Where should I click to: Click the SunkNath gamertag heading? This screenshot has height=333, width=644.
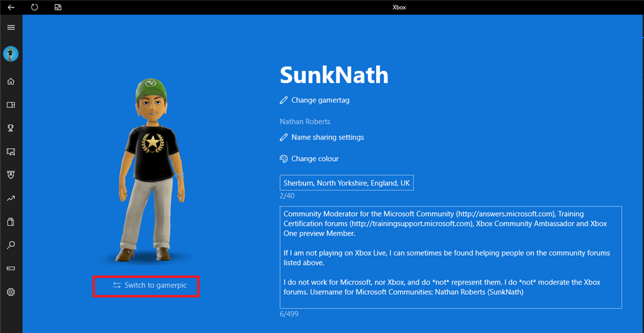pyautogui.click(x=334, y=75)
